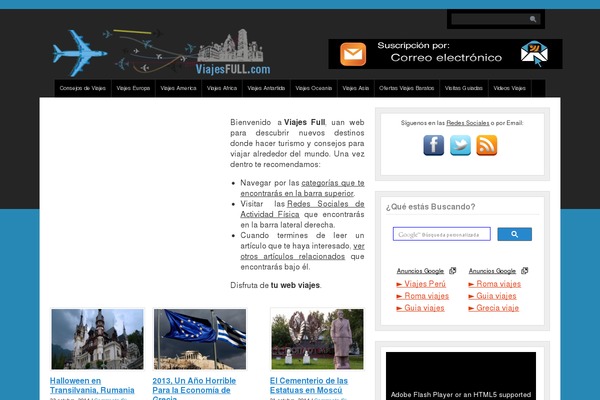Open Viajes America menu item

(x=178, y=88)
